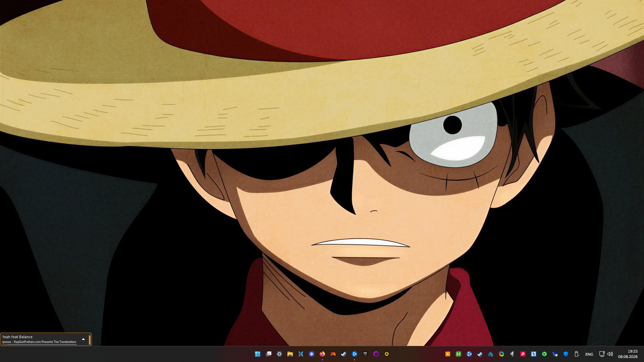Open the system volume speaker icon
This screenshot has height=362, width=644.
tap(610, 354)
